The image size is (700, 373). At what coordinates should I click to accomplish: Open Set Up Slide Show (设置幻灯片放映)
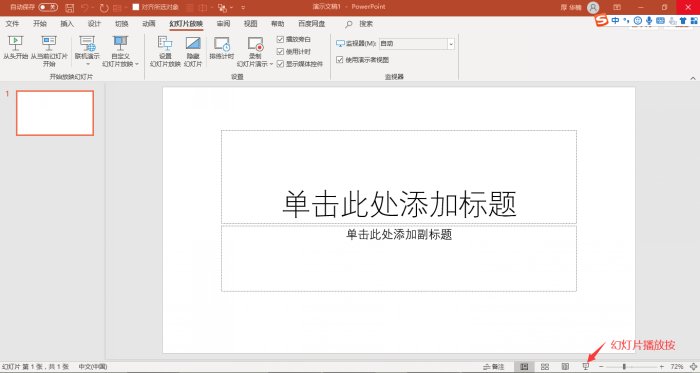pos(165,51)
